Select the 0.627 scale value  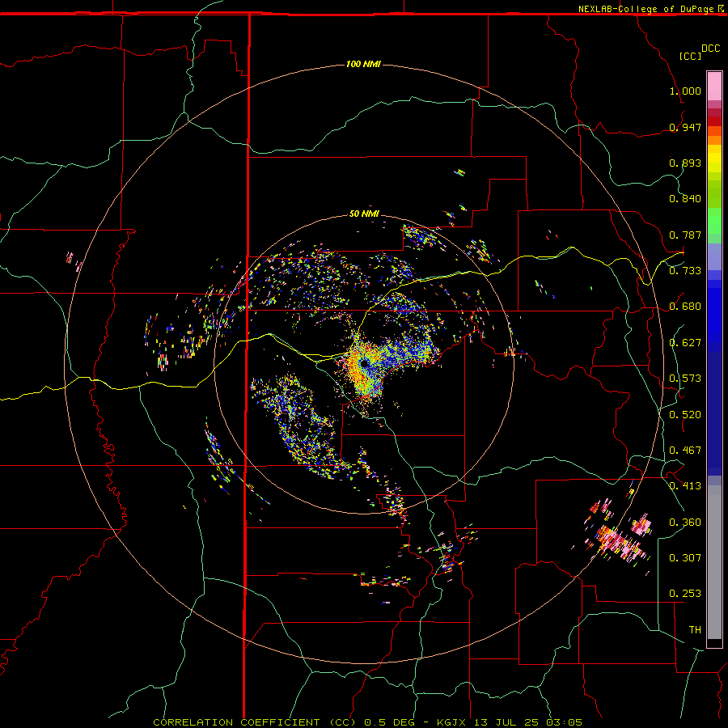685,343
